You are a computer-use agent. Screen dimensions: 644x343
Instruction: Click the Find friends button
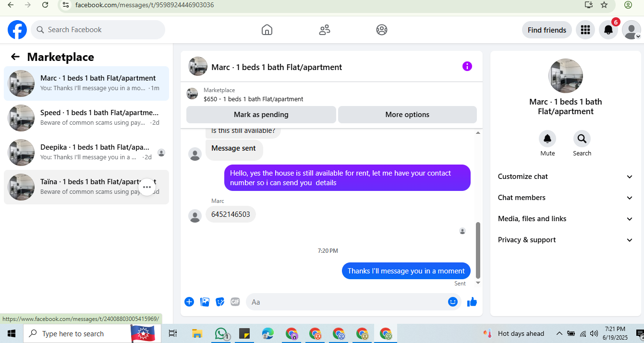click(547, 30)
